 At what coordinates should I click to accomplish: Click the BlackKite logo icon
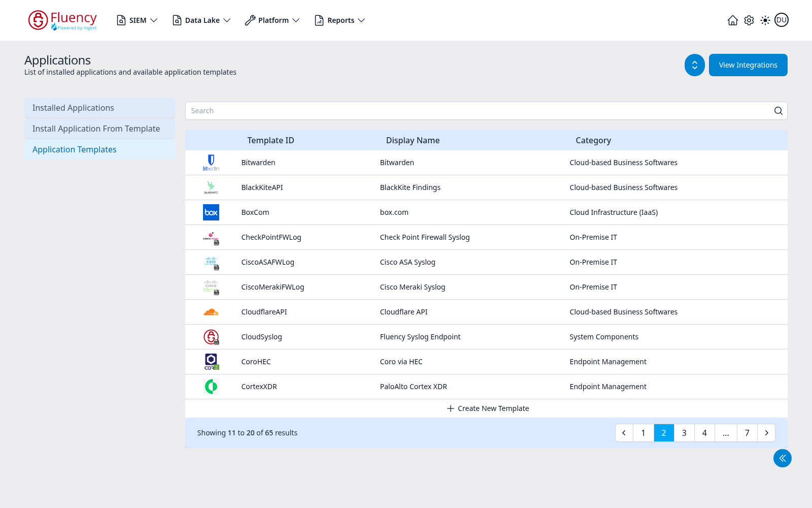click(x=211, y=187)
